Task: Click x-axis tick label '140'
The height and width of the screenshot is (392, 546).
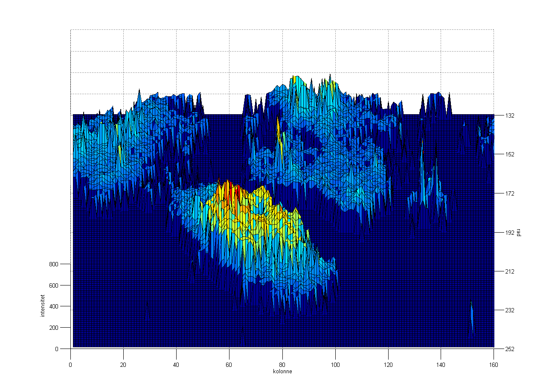Action: 441,365
